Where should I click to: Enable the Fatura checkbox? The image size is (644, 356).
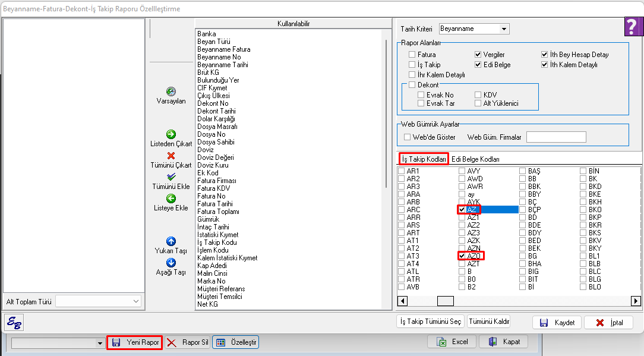[x=412, y=54]
